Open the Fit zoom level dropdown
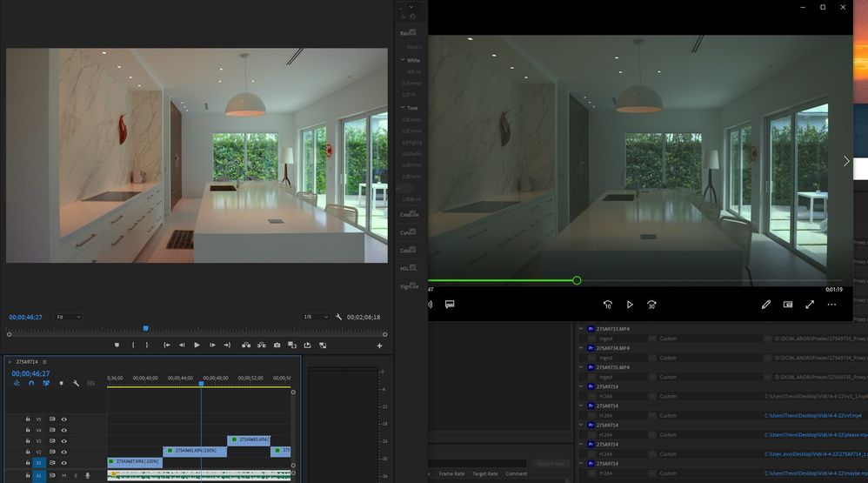The width and height of the screenshot is (868, 483). tap(69, 317)
